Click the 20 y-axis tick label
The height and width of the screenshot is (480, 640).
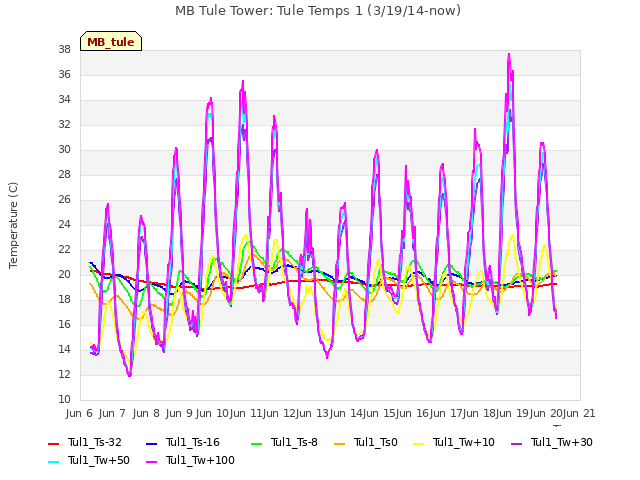pos(64,274)
